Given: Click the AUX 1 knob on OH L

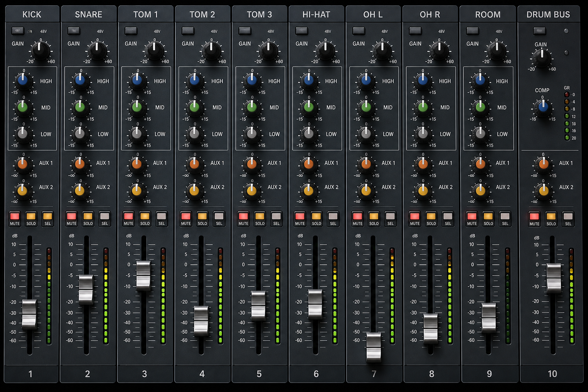Looking at the screenshot, I should click(x=366, y=165).
